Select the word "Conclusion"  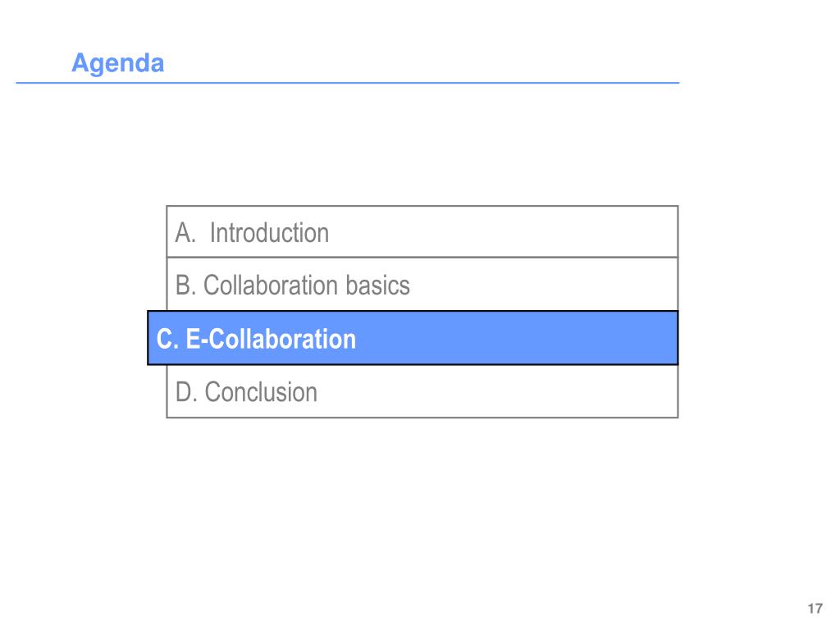[261, 392]
